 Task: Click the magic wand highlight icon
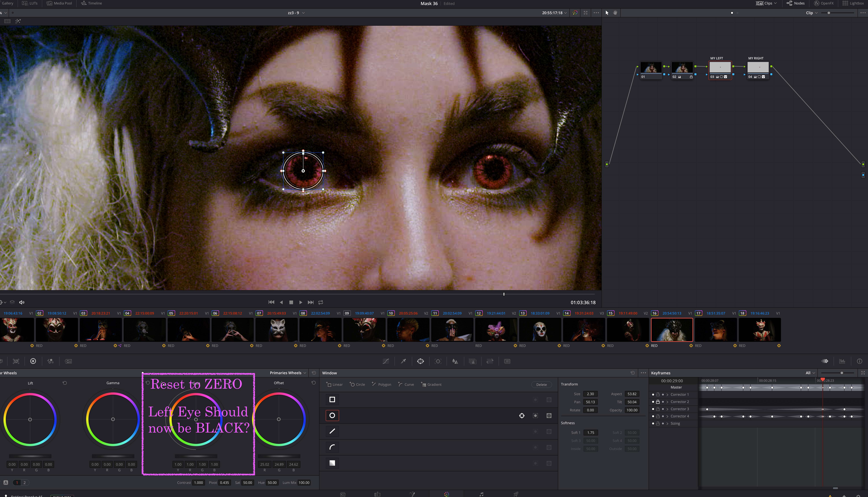[18, 21]
